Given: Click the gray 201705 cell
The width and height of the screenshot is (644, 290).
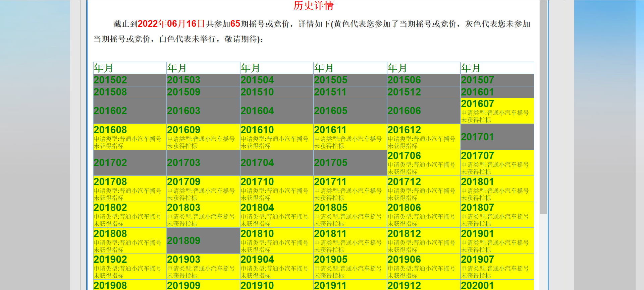Looking at the screenshot, I should [350, 163].
